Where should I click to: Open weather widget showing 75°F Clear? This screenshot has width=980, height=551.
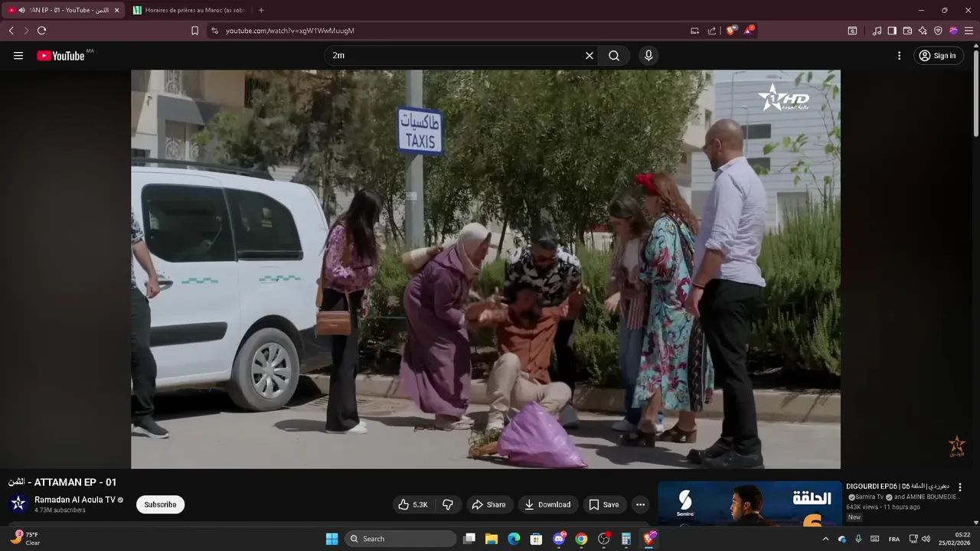coord(25,539)
